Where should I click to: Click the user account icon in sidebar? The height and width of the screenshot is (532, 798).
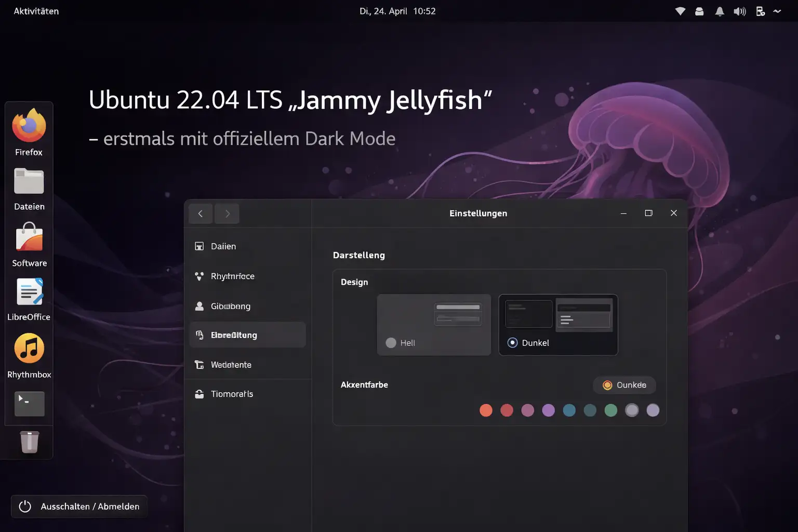(199, 306)
